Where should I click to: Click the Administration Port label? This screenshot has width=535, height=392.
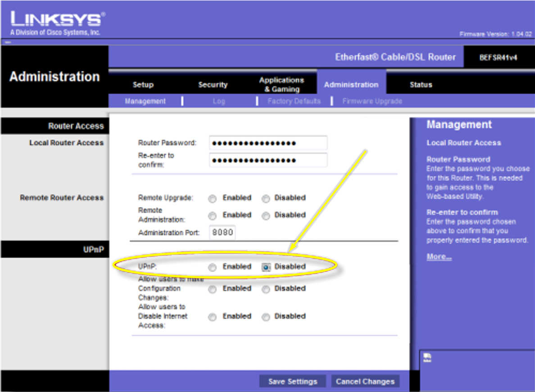pos(168,232)
